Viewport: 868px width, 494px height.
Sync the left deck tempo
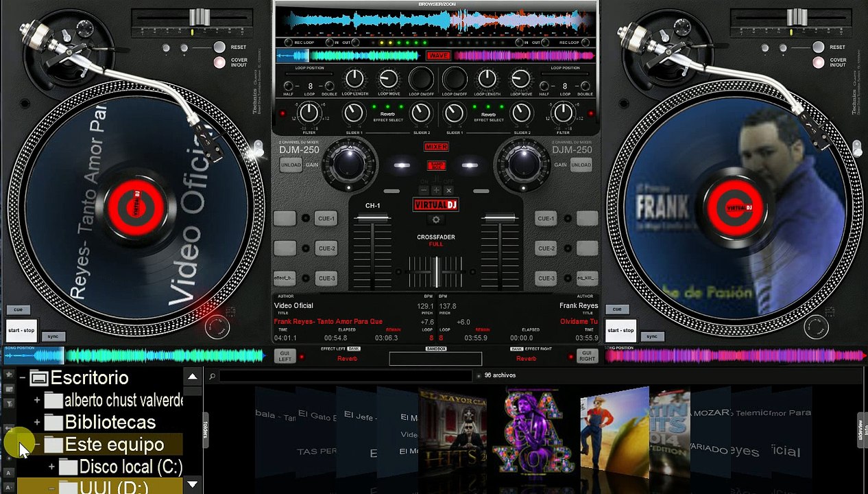tap(53, 336)
